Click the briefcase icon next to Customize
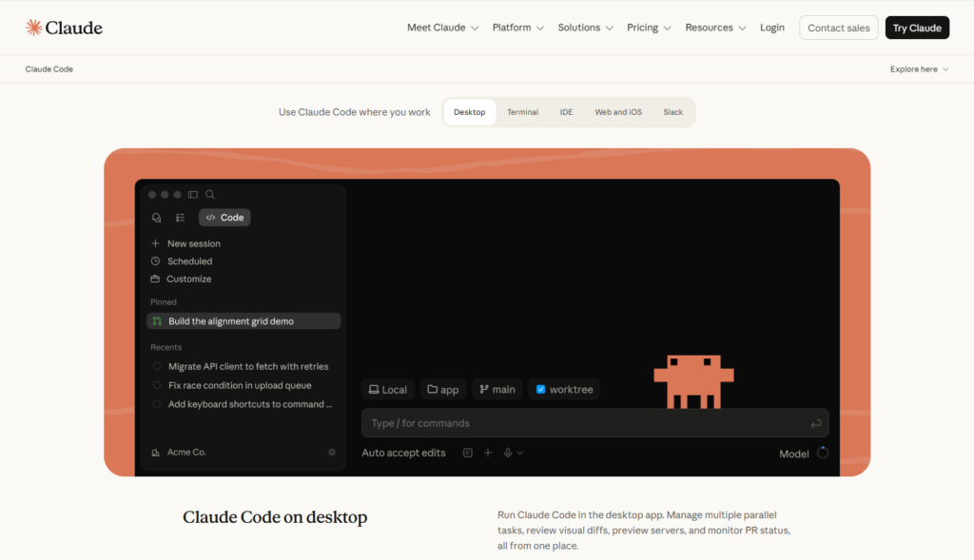This screenshot has height=560, width=974. point(155,279)
